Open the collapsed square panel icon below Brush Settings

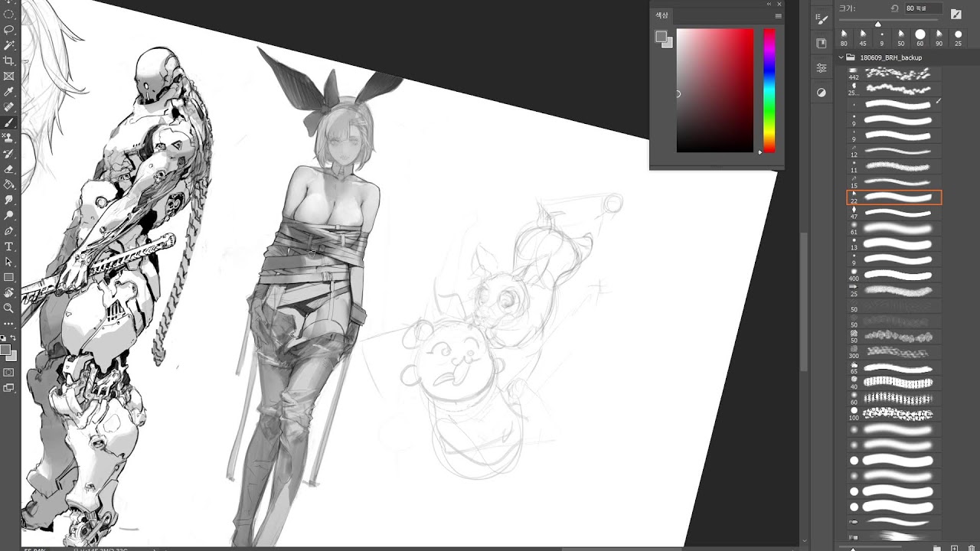coord(822,44)
